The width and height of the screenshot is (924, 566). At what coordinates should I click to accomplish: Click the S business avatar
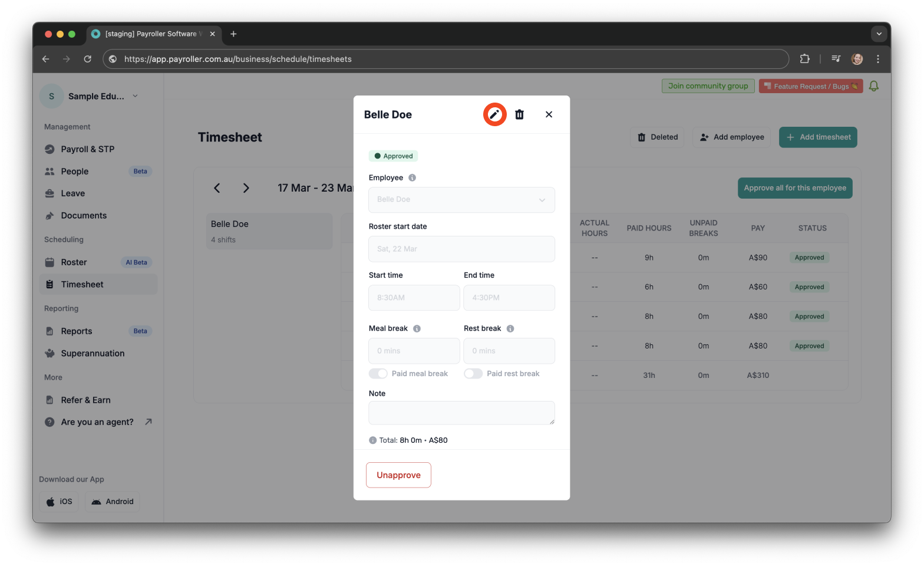pos(51,96)
